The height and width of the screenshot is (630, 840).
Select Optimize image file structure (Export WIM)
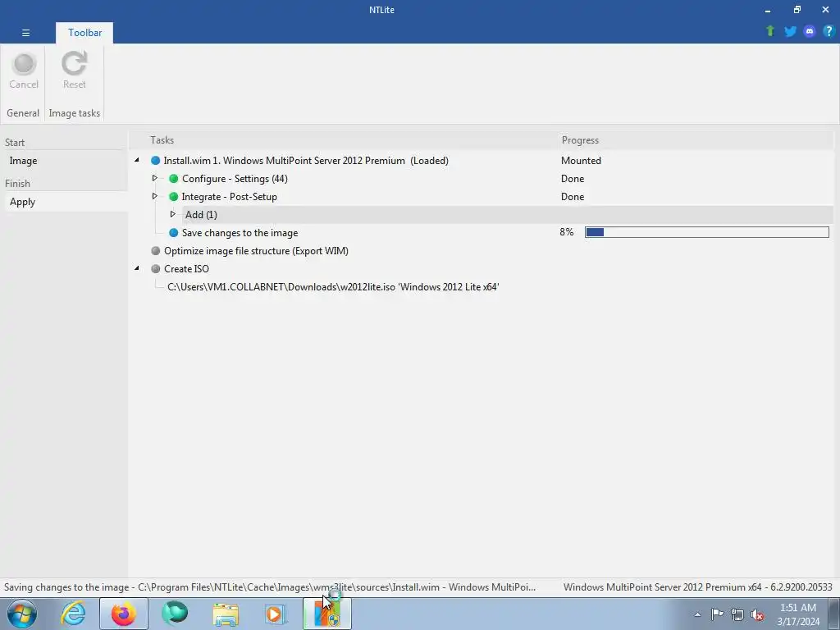point(256,251)
